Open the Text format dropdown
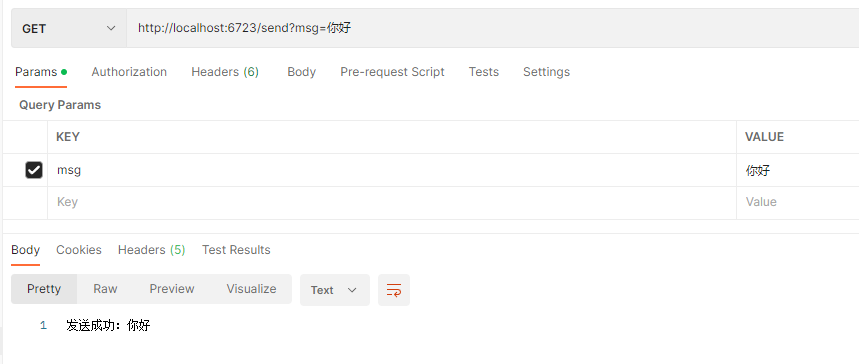 click(x=335, y=290)
